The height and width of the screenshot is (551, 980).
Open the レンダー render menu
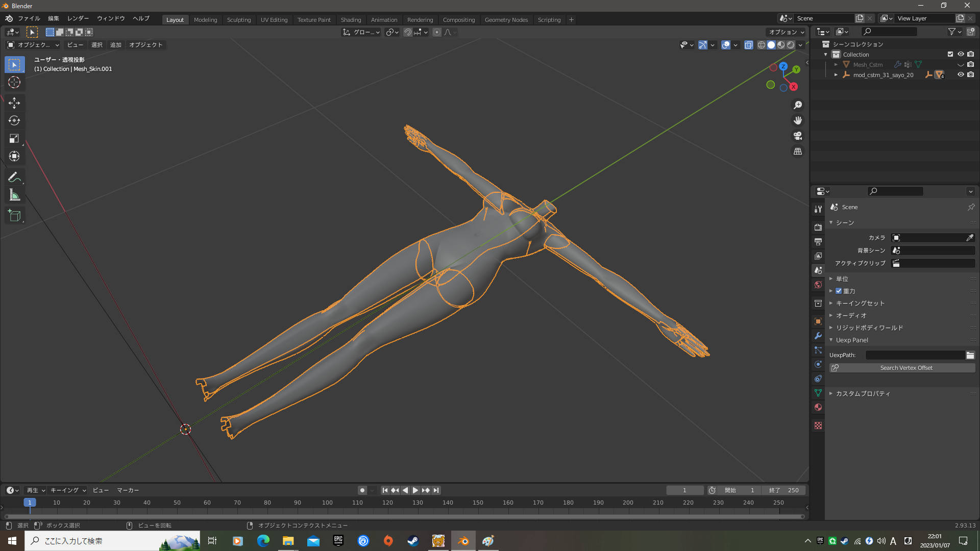(x=78, y=18)
